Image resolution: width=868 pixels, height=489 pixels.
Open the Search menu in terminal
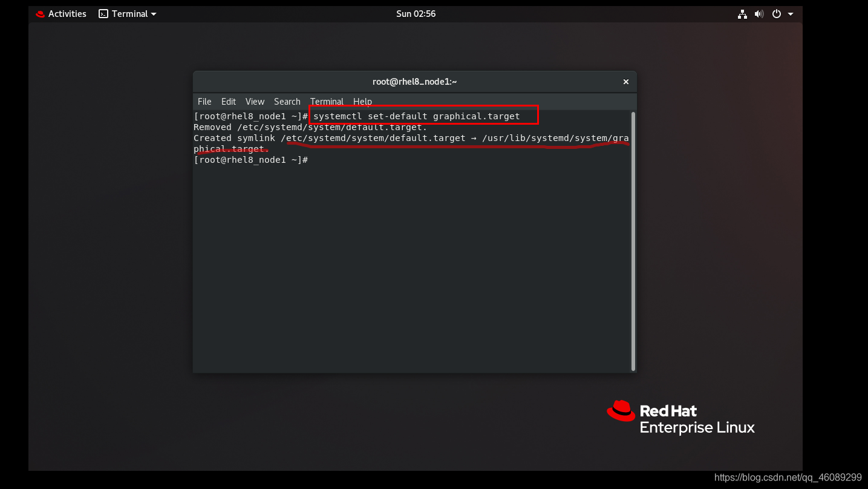point(287,102)
